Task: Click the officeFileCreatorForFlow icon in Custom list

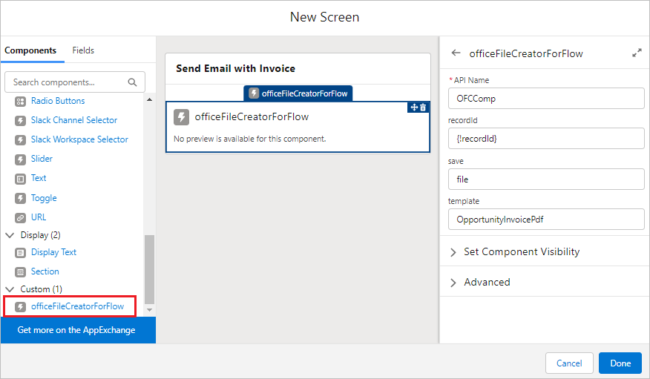Action: pyautogui.click(x=20, y=306)
